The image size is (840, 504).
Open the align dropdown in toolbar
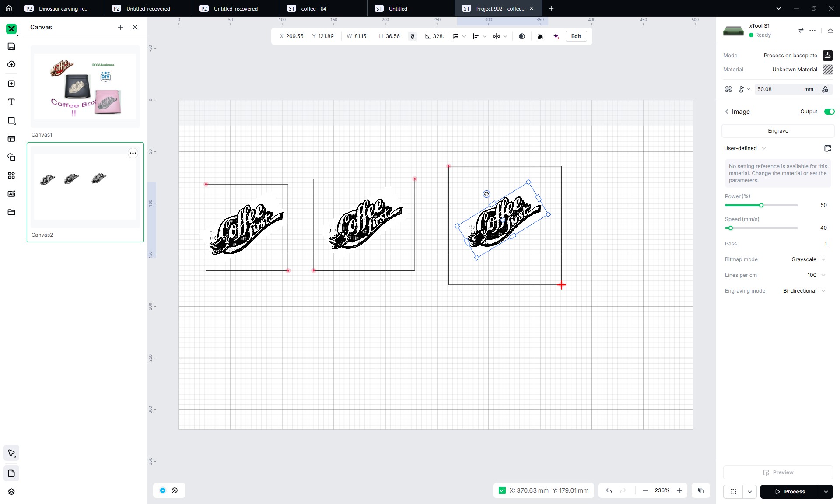[x=479, y=36]
